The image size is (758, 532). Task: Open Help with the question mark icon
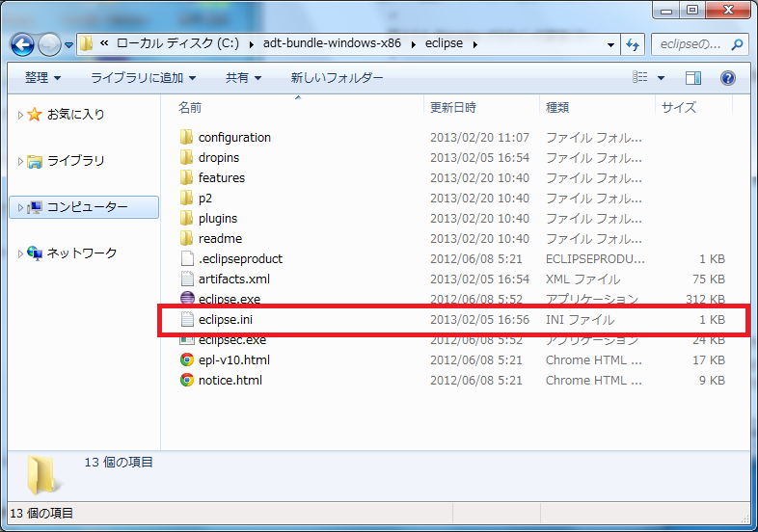point(727,78)
